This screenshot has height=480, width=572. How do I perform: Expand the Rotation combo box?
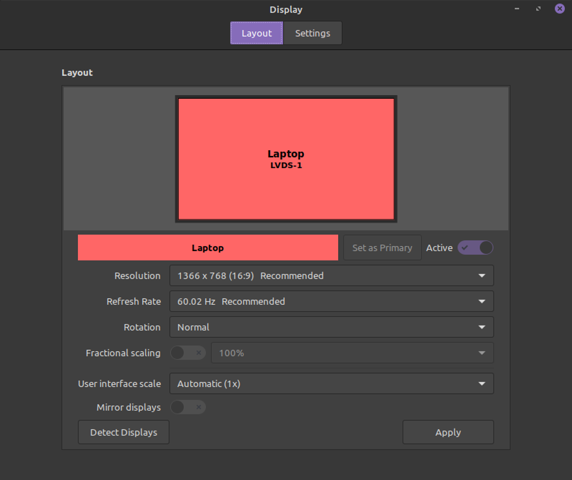pyautogui.click(x=331, y=327)
